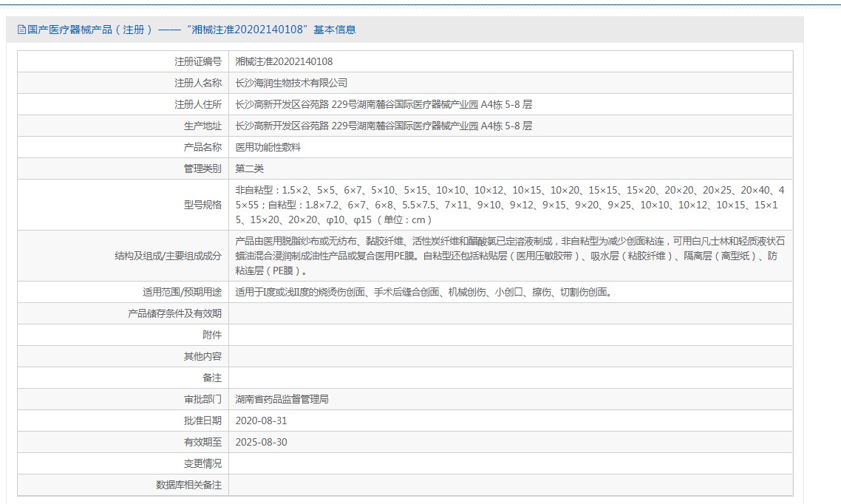
Task: Click the label 管理类别
Action: (x=202, y=169)
